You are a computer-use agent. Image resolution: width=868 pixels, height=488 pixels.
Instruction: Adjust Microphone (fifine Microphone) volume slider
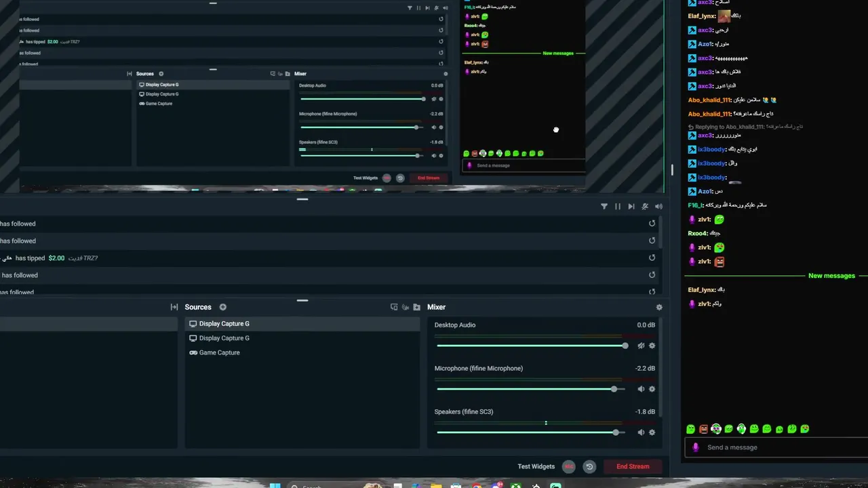532,389
